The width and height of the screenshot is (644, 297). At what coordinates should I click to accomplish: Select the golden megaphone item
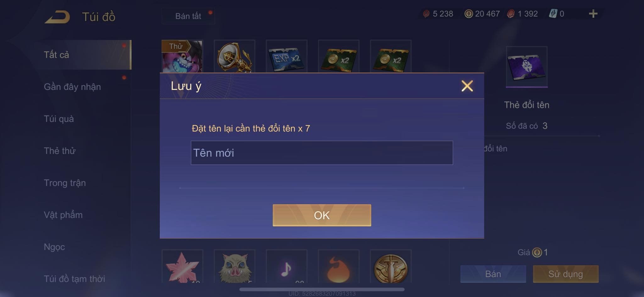pos(234,57)
